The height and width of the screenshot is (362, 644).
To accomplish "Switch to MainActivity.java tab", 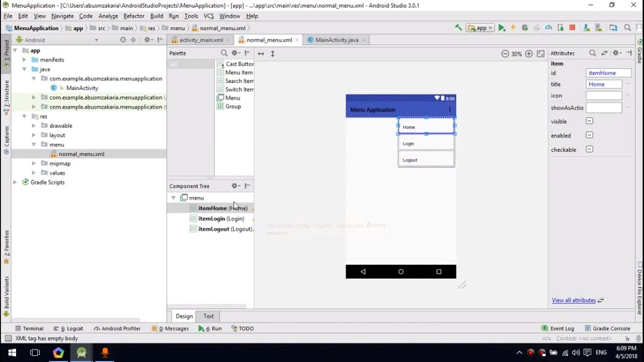I will coord(337,40).
